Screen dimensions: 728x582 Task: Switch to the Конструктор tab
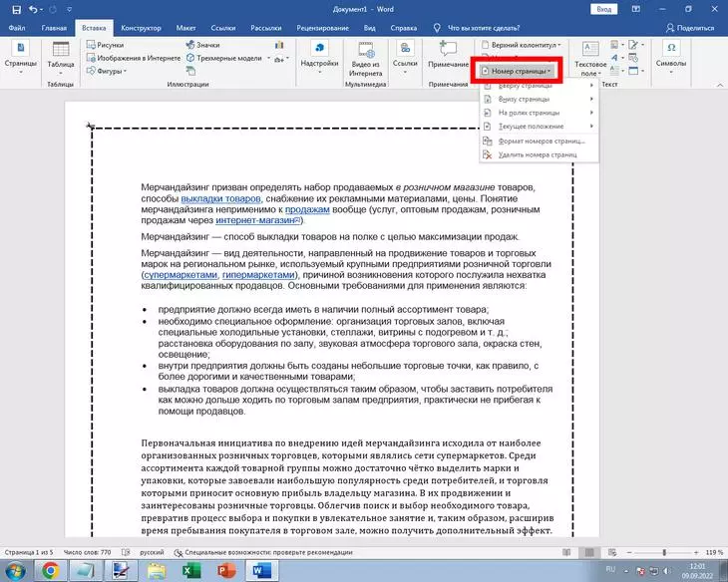[141, 28]
